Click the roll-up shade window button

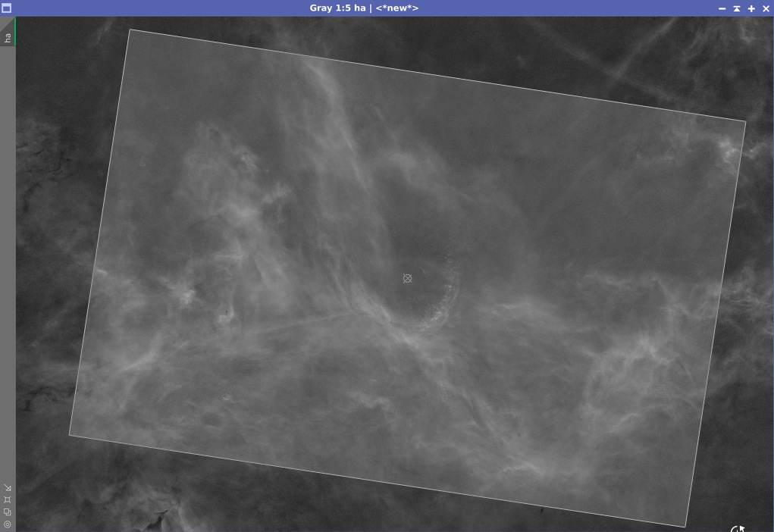[x=737, y=8]
